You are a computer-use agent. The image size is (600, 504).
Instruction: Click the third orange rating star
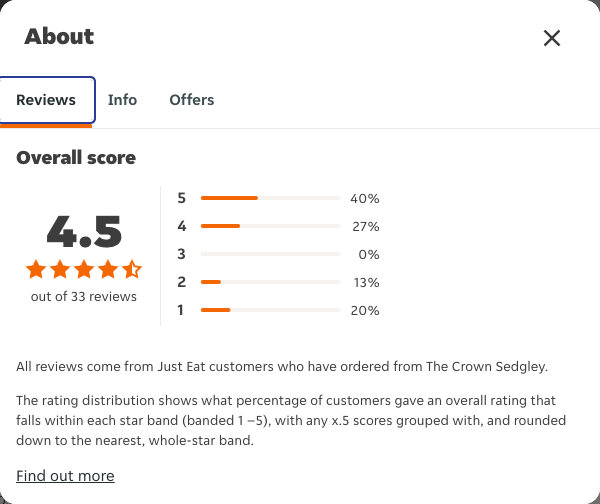pos(84,269)
